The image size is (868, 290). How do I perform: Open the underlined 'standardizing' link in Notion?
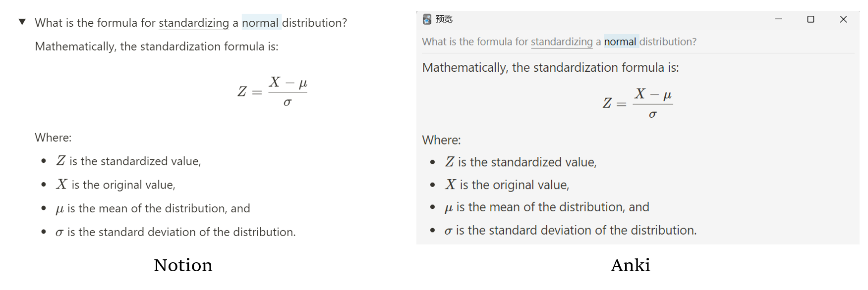pyautogui.click(x=193, y=23)
